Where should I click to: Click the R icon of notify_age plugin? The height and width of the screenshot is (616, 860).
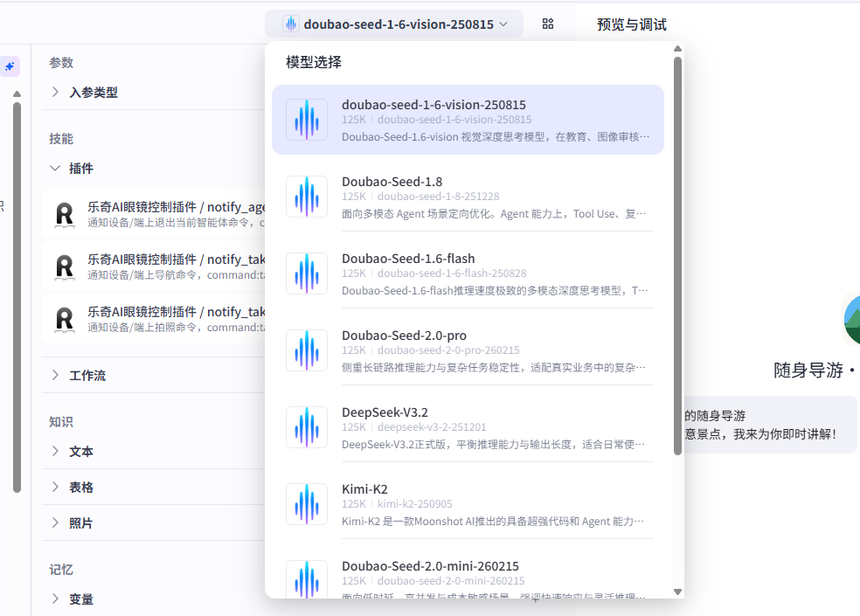click(x=64, y=214)
